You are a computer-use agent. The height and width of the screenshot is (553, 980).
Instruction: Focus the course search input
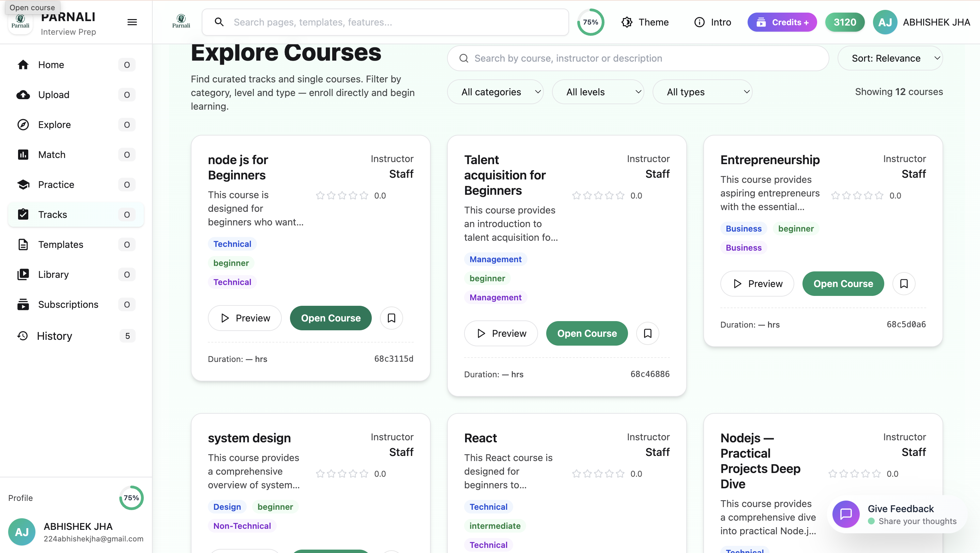click(638, 58)
